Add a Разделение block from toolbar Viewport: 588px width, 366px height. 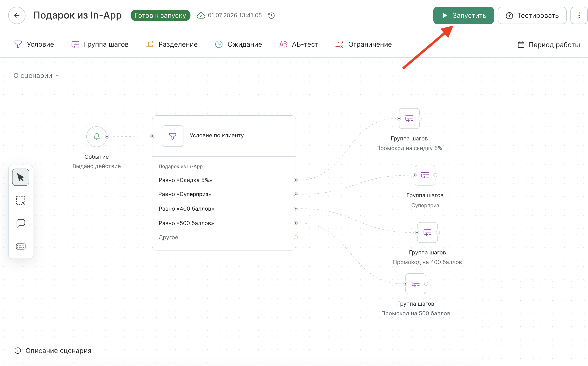(172, 44)
